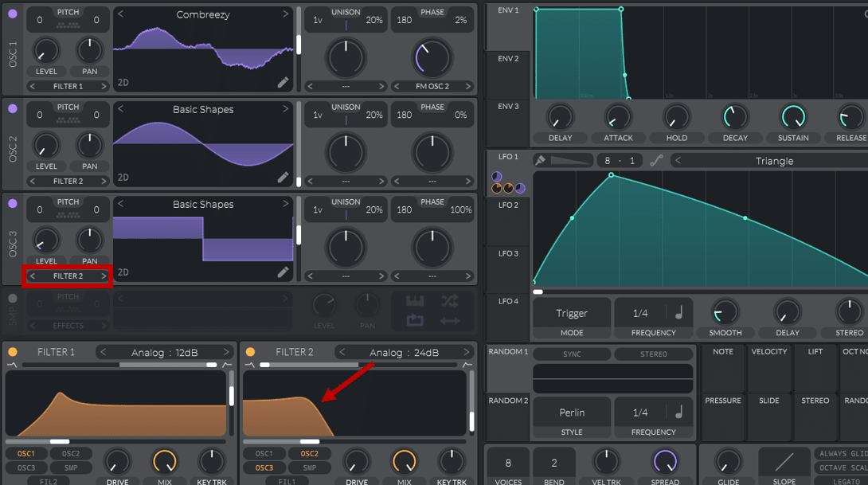This screenshot has height=485, width=868.
Task: Previous wavetable arrow on OSC 2 Basic Shapes
Action: point(121,109)
